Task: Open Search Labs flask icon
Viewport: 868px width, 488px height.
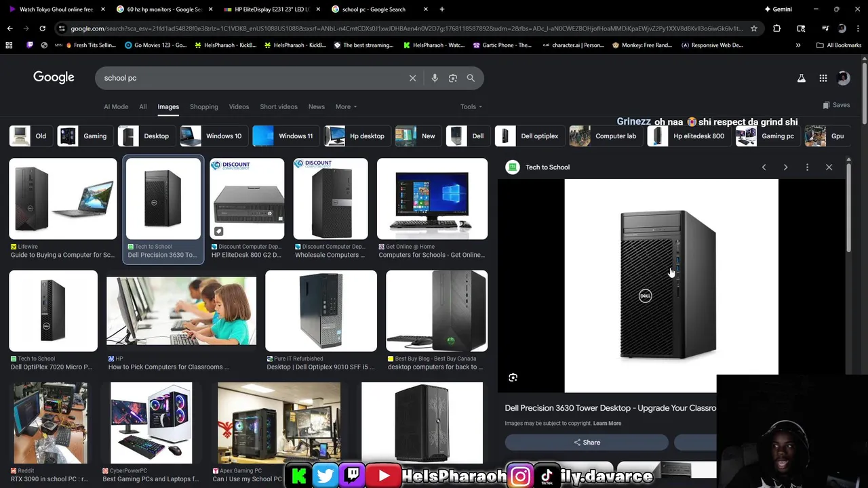Action: tap(802, 78)
